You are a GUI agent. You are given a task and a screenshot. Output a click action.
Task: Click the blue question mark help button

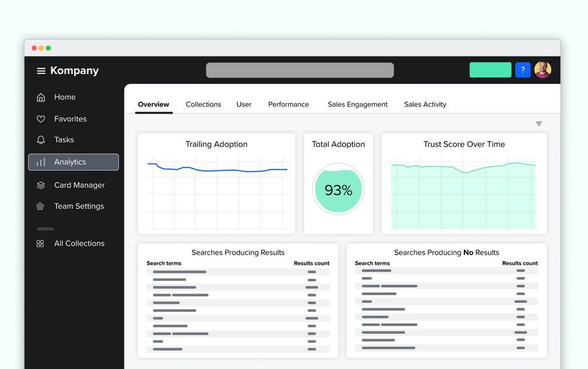point(523,70)
